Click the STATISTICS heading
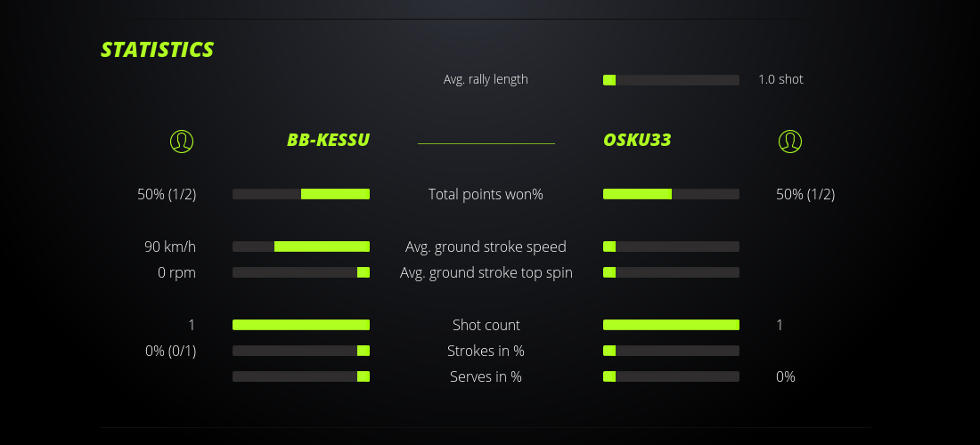The image size is (980, 445). click(x=158, y=50)
